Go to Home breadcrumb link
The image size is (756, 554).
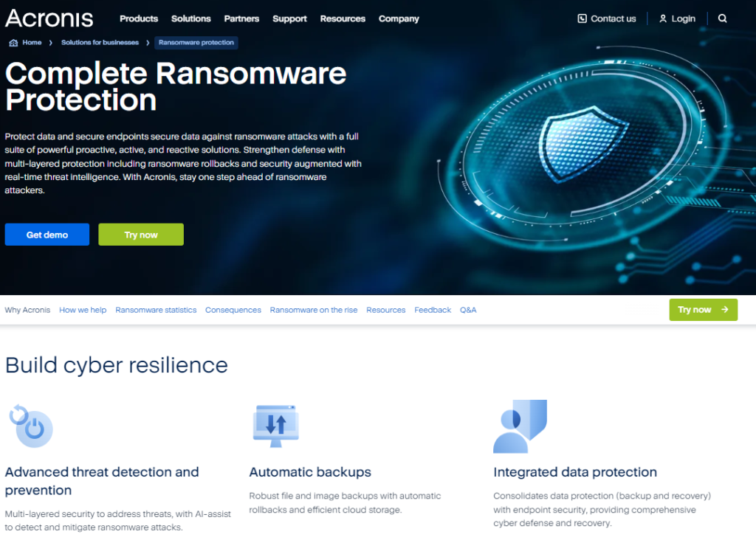point(32,42)
